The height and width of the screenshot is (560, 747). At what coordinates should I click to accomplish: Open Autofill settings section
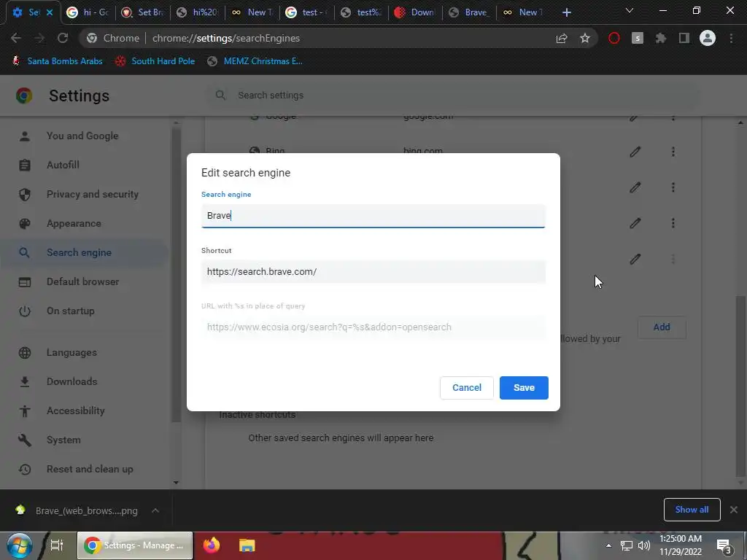pyautogui.click(x=63, y=165)
